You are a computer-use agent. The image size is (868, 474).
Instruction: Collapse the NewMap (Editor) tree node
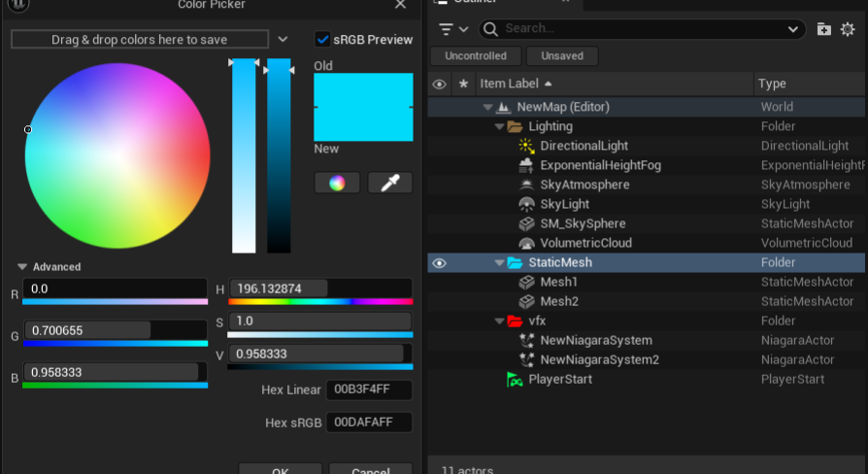[487, 108]
